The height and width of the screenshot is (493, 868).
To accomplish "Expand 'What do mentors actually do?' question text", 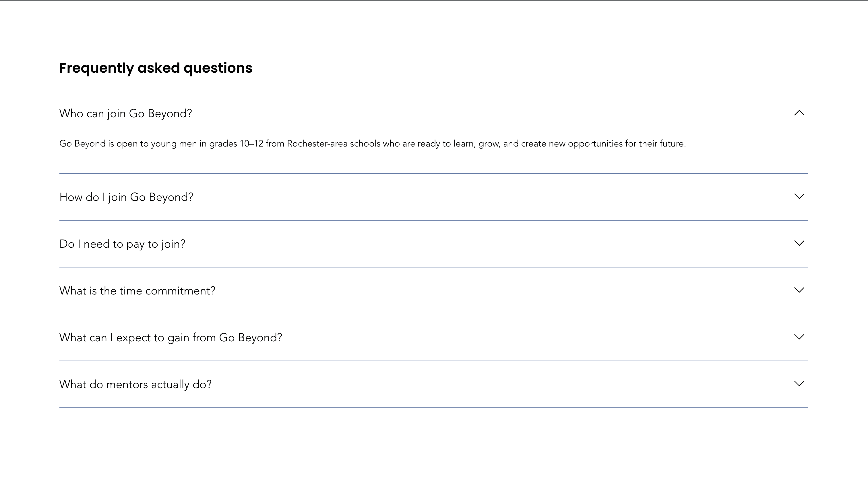I will click(135, 384).
